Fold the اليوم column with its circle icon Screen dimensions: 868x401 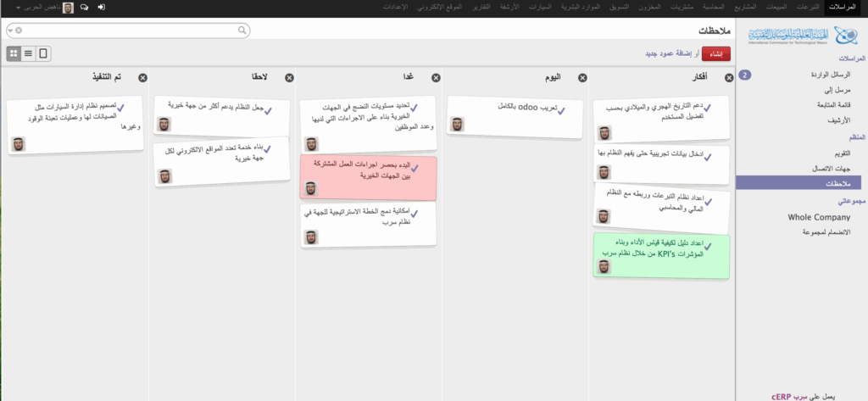tap(582, 78)
